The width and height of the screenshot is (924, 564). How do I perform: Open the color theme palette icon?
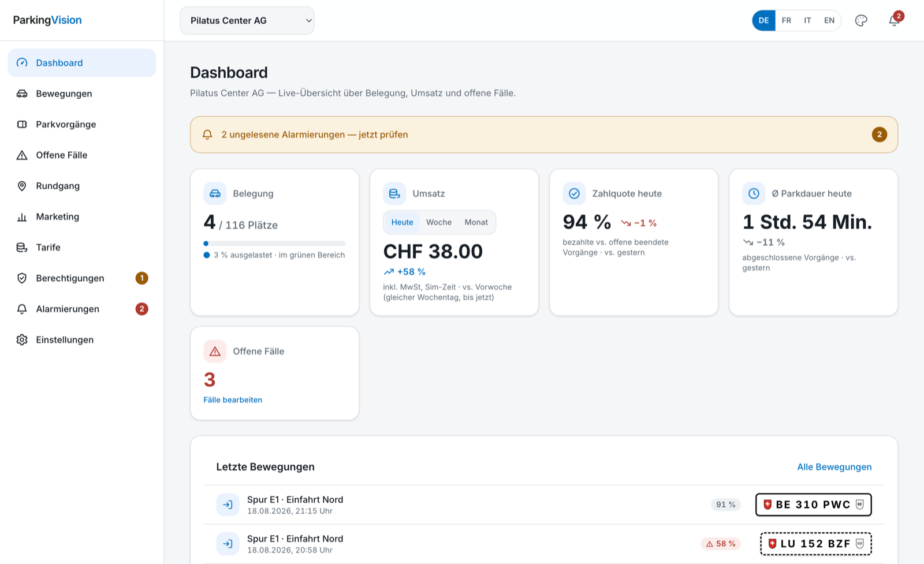(x=861, y=21)
